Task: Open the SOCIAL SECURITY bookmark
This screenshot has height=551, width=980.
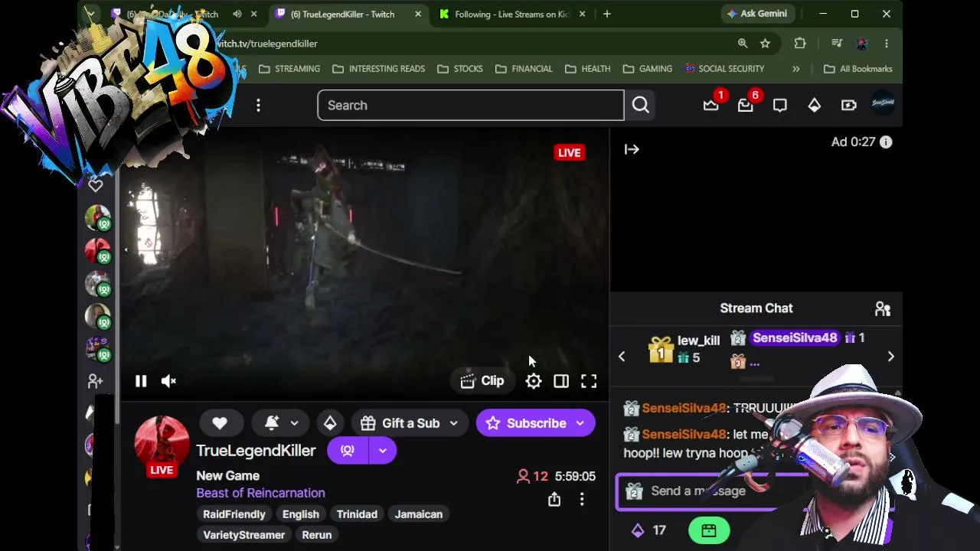Action: pos(724,69)
